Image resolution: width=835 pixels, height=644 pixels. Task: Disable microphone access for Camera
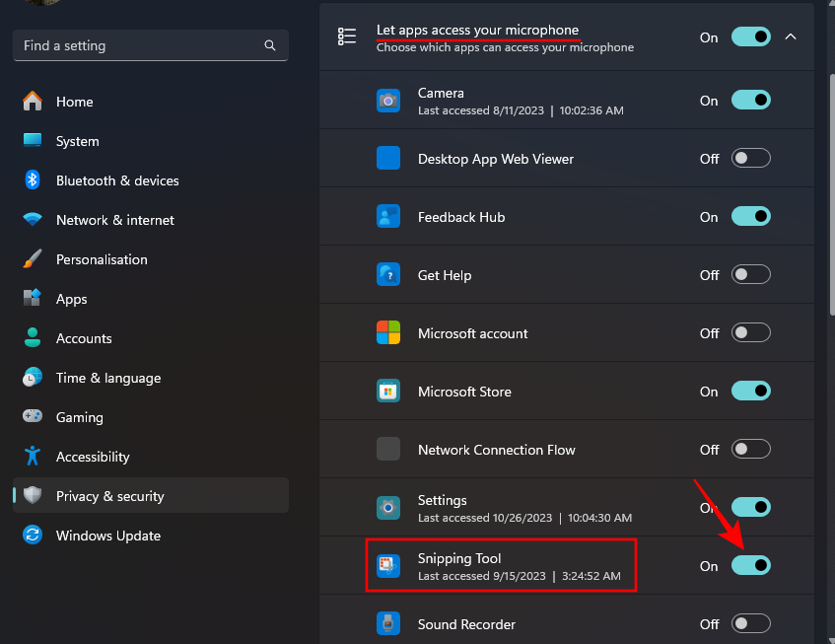(x=751, y=101)
